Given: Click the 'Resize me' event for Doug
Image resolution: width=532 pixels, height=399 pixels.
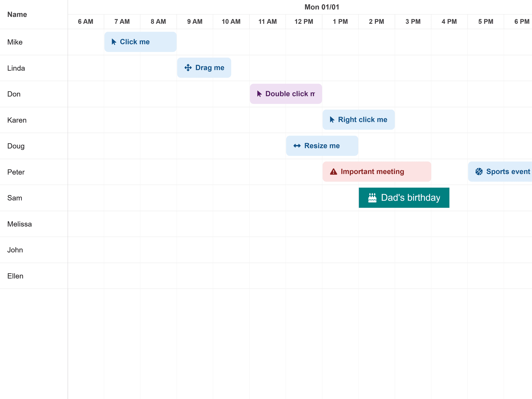Looking at the screenshot, I should tap(322, 146).
